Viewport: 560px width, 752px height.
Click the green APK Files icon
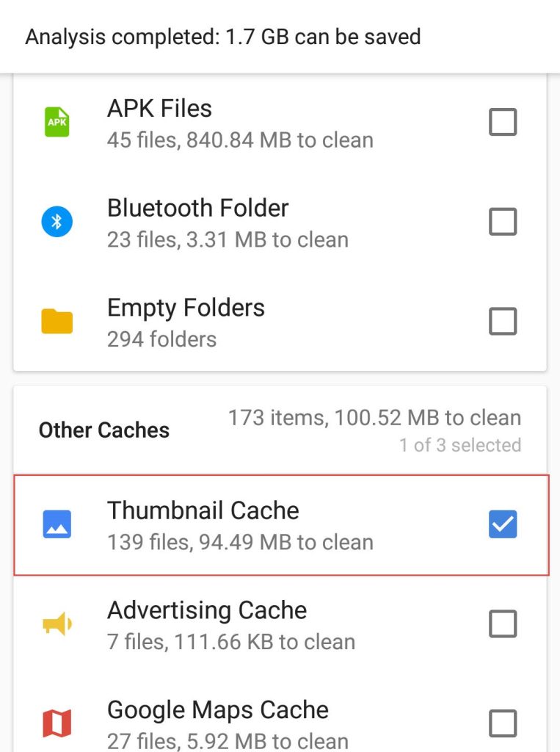click(x=57, y=122)
